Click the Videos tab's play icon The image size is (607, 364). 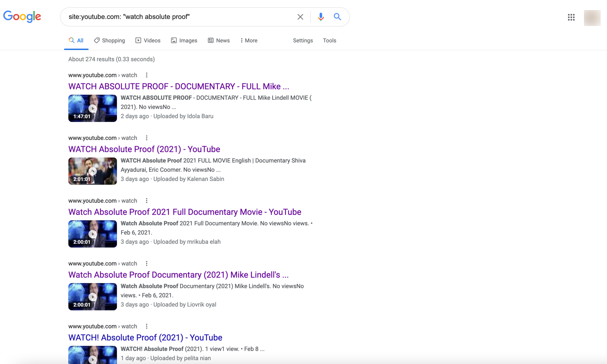coord(138,40)
